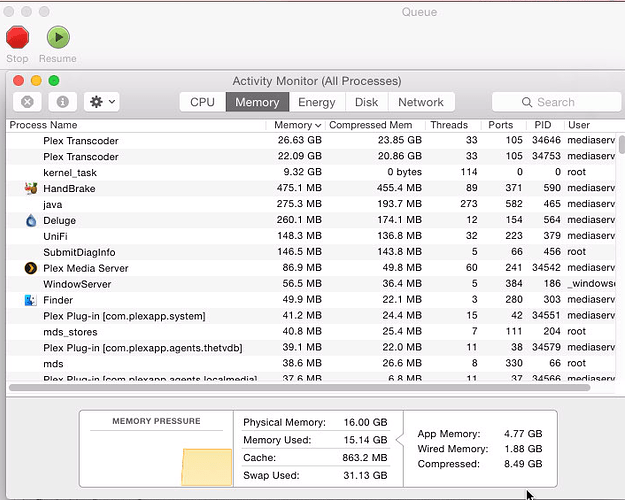Click the red Stop button in Queue window

click(18, 37)
